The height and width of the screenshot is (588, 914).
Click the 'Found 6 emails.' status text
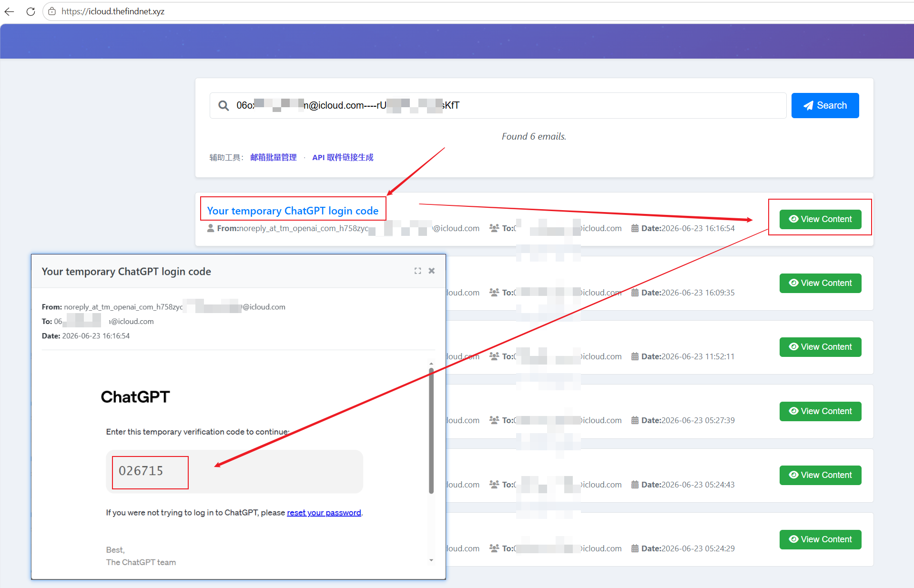534,136
